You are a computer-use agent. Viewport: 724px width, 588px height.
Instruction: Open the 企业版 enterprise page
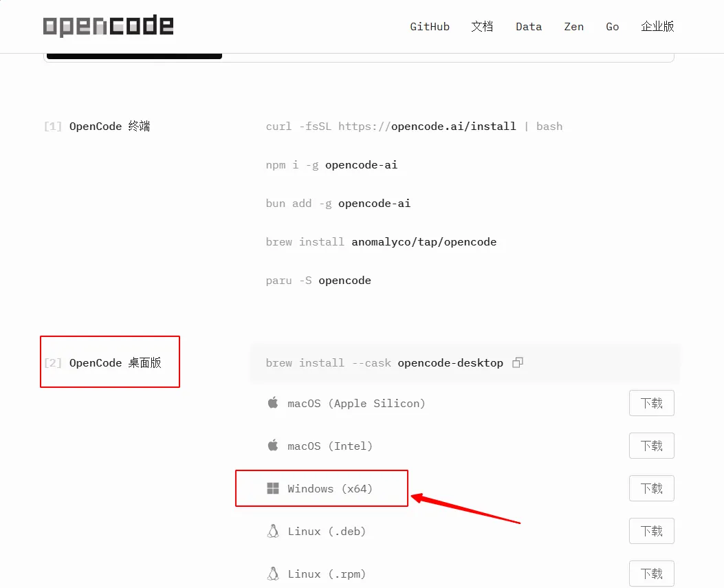[x=657, y=27]
